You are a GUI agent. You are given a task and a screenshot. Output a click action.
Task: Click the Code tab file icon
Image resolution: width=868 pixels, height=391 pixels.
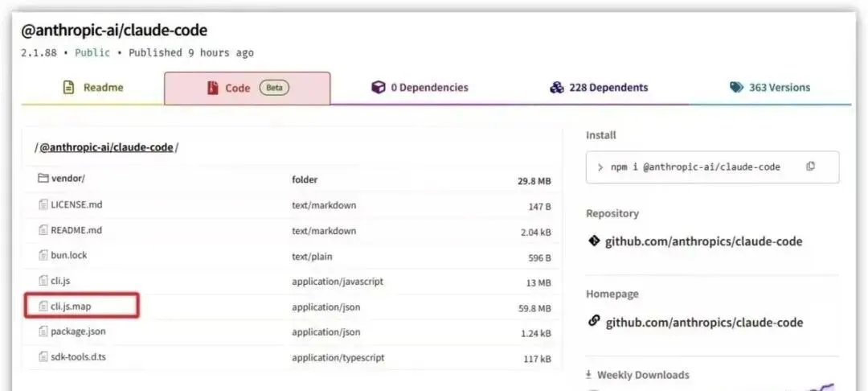(x=212, y=88)
